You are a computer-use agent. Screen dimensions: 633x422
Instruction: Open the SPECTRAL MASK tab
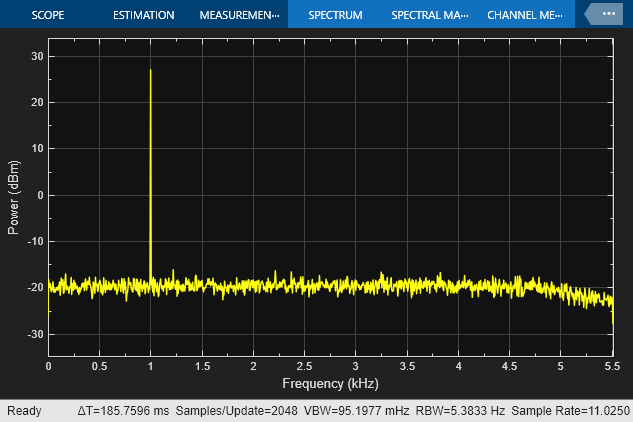pos(429,15)
